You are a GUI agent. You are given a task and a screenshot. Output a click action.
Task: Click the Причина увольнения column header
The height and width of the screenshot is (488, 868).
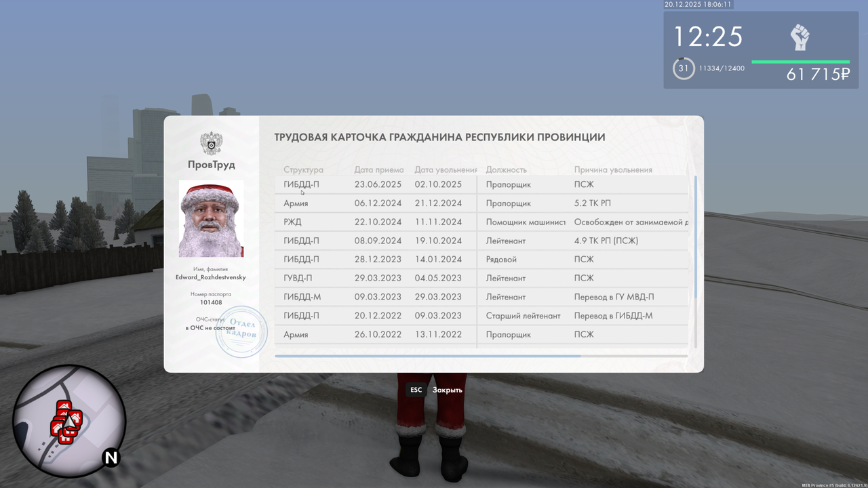613,170
